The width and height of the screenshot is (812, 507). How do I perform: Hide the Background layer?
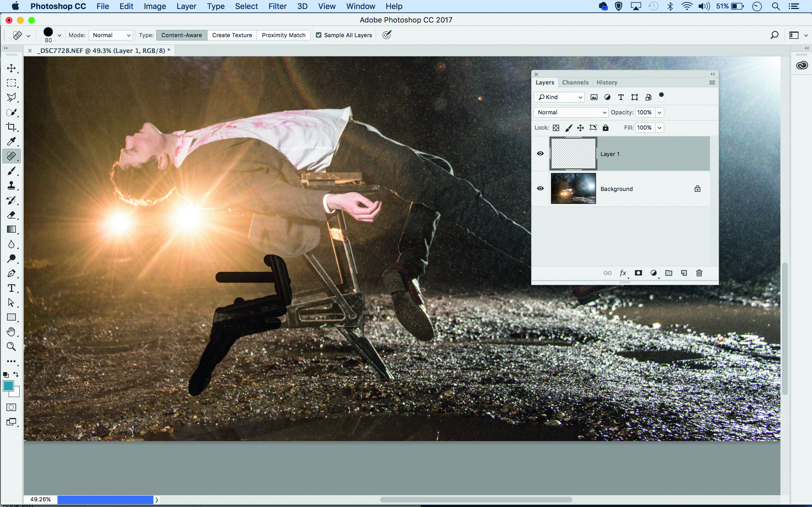click(540, 188)
